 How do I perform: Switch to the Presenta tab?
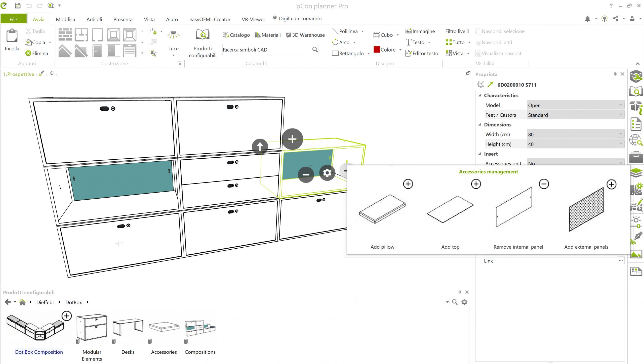point(123,19)
